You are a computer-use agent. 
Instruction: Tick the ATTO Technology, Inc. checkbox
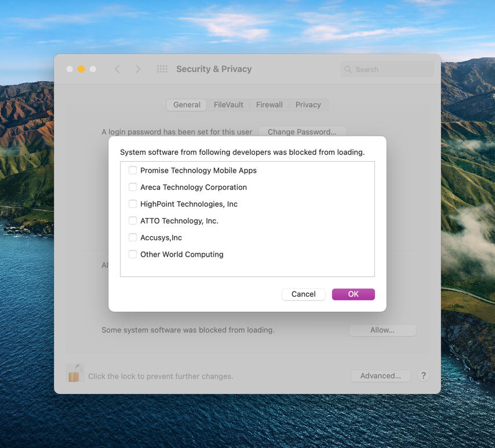[x=133, y=221]
